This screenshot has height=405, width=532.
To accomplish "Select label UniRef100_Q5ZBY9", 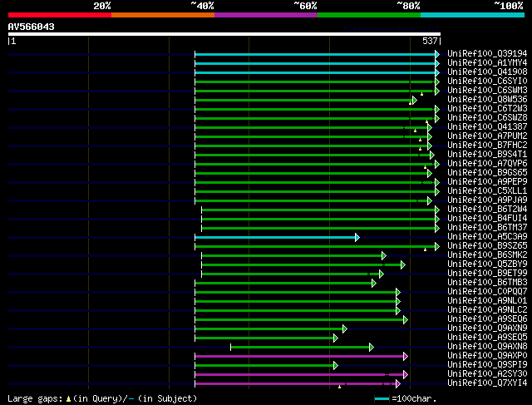I will (x=487, y=264).
